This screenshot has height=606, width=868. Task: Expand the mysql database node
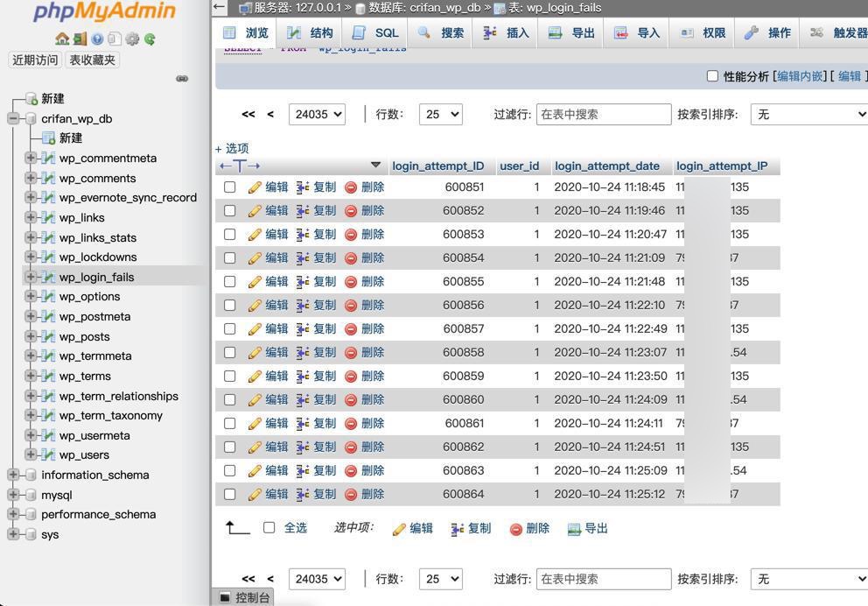pos(13,495)
